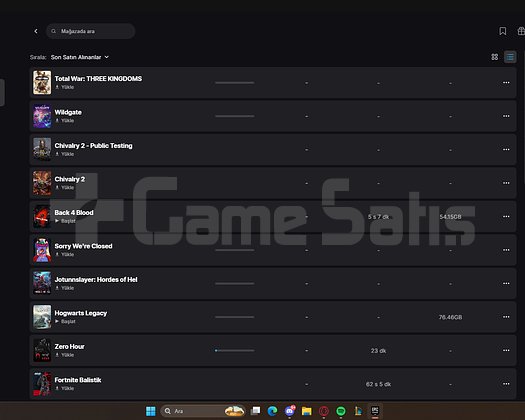Screen dimensions: 525x420
Task: Search the store in Mağazada ara field
Action: coord(90,31)
